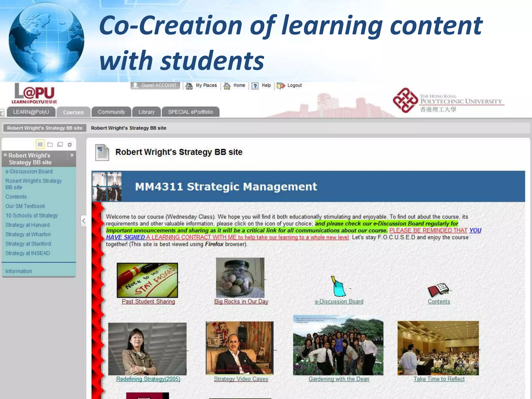Image resolution: width=532 pixels, height=399 pixels.
Task: Open Contents in the sidebar menu
Action: coord(16,197)
